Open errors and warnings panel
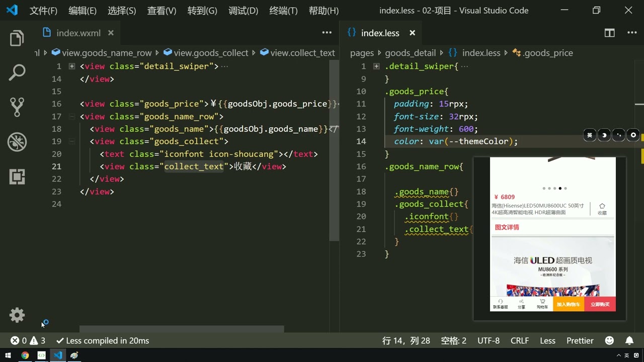Image resolution: width=644 pixels, height=362 pixels. tap(28, 341)
